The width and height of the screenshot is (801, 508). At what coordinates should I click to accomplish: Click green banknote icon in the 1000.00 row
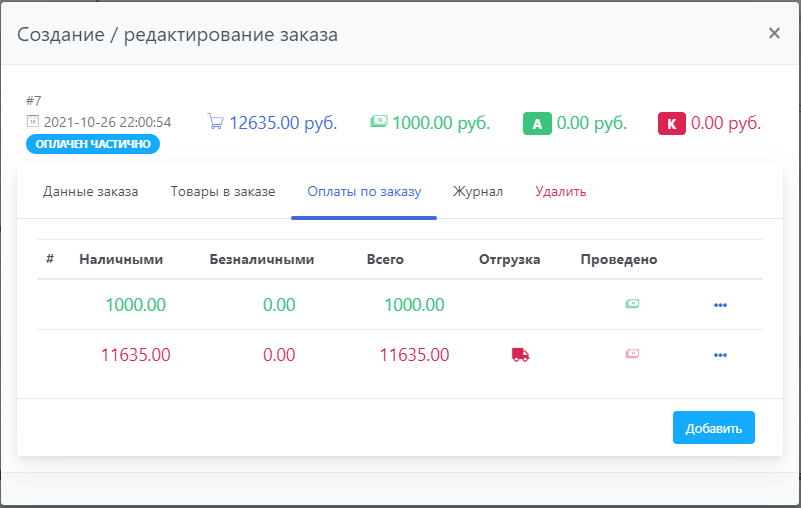[632, 305]
